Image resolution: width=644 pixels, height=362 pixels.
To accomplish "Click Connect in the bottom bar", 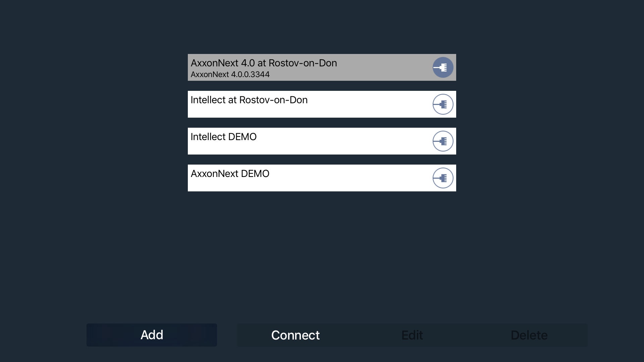I will 295,335.
